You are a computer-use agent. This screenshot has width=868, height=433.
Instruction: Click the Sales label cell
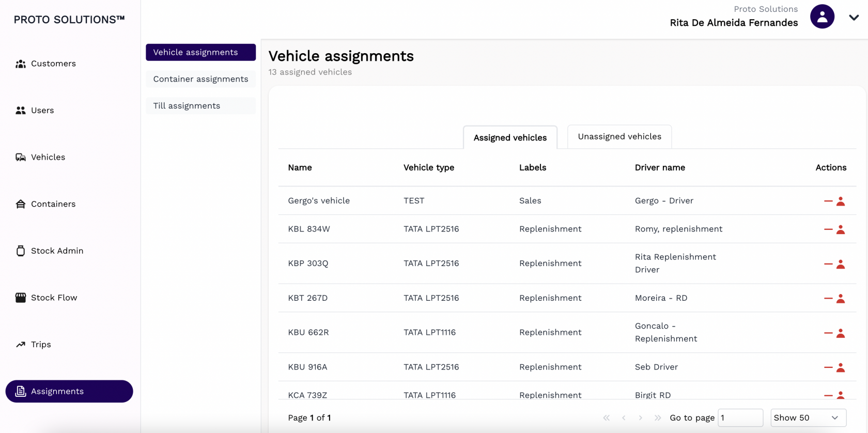(x=530, y=200)
